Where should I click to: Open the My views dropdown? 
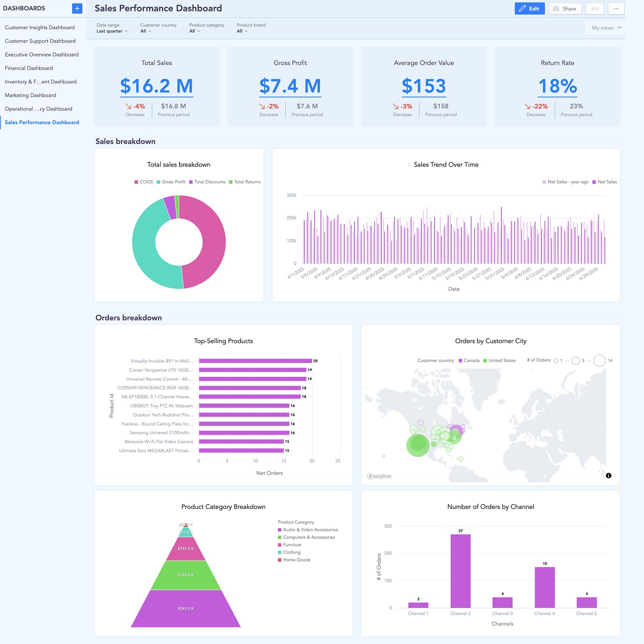pos(606,28)
